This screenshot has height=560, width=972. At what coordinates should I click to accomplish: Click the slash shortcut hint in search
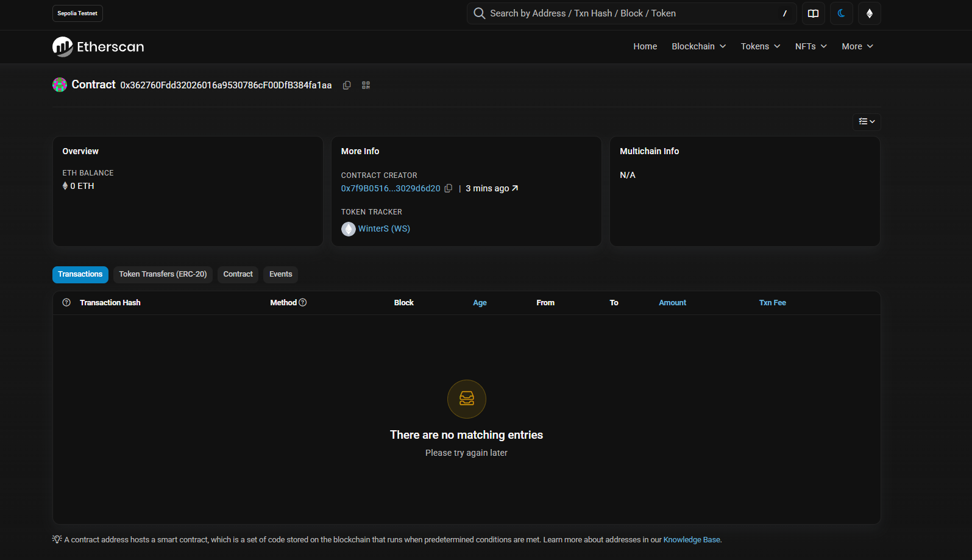[785, 13]
